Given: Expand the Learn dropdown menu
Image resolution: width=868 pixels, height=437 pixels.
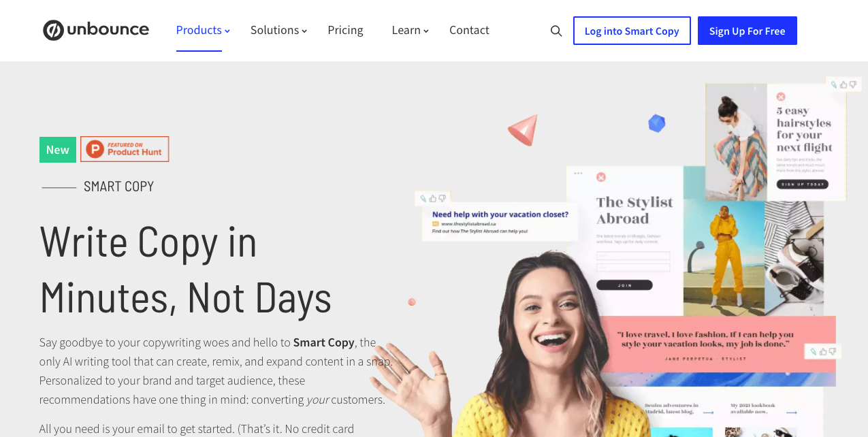Looking at the screenshot, I should coord(410,30).
